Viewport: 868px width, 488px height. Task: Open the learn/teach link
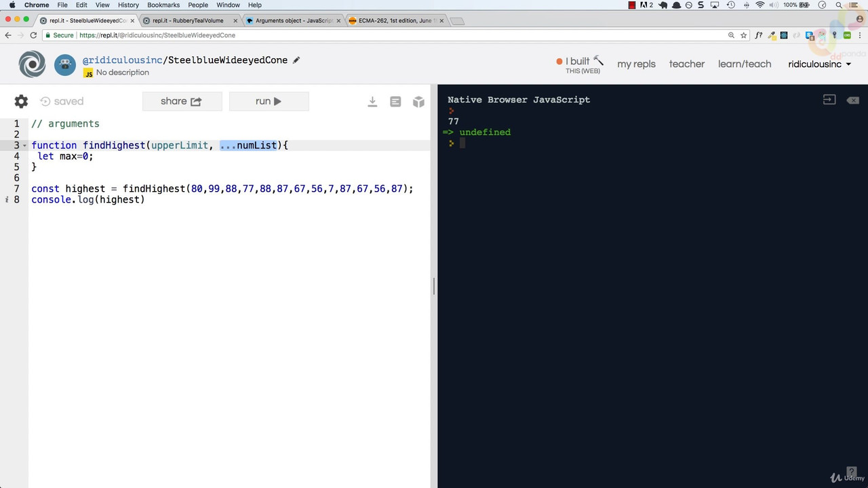[745, 64]
